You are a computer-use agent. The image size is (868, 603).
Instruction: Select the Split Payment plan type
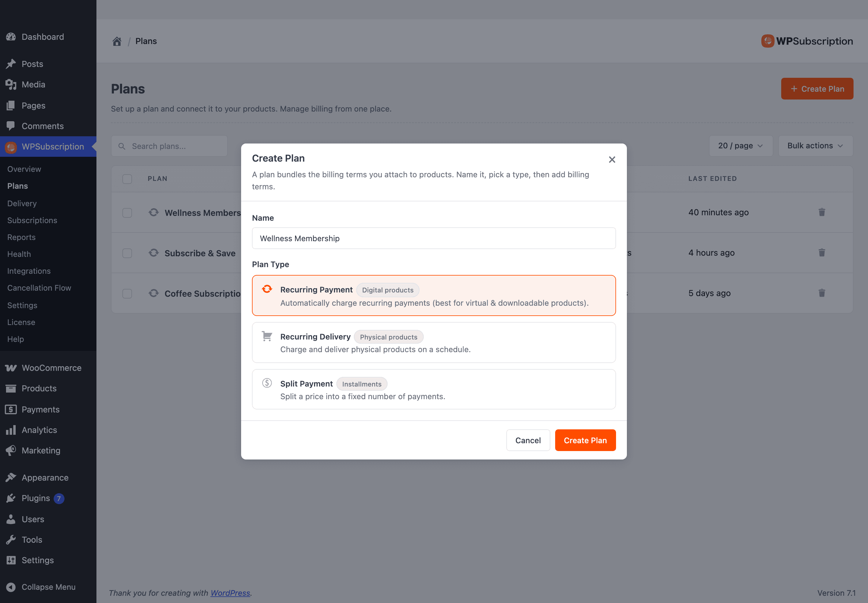tap(434, 390)
